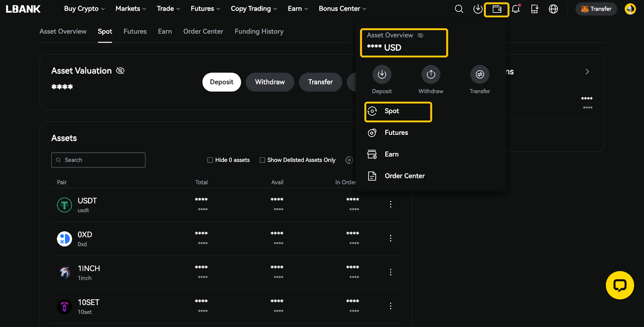The height and width of the screenshot is (327, 644).
Task: Click the 0XD coin logo
Action: pos(64,239)
